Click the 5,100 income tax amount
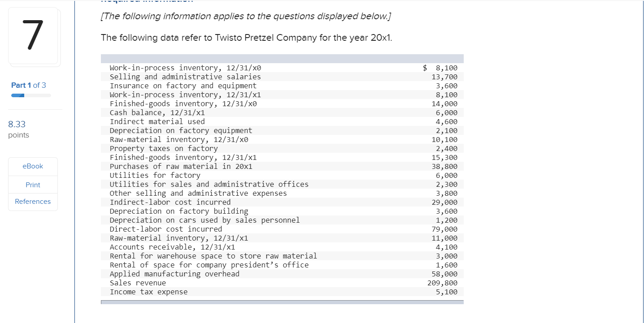The image size is (644, 323). 447,292
